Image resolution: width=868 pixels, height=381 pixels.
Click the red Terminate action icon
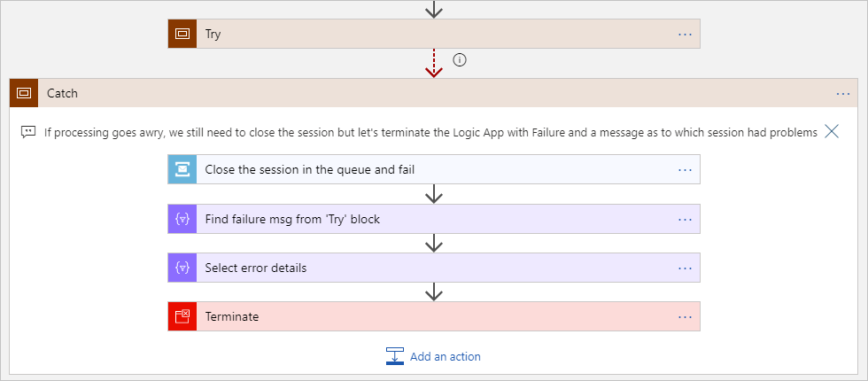coord(182,316)
